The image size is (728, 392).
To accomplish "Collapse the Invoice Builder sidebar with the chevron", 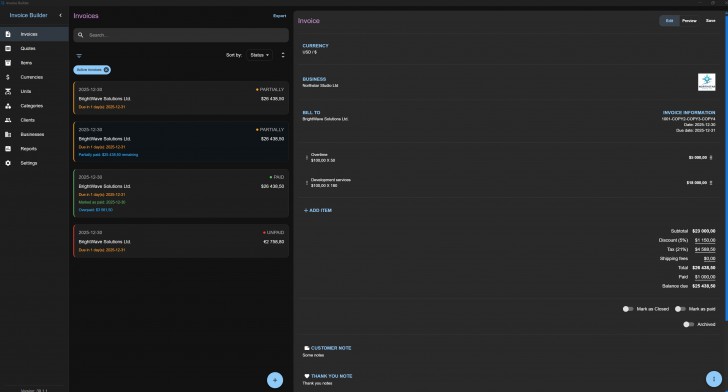I will tap(60, 15).
